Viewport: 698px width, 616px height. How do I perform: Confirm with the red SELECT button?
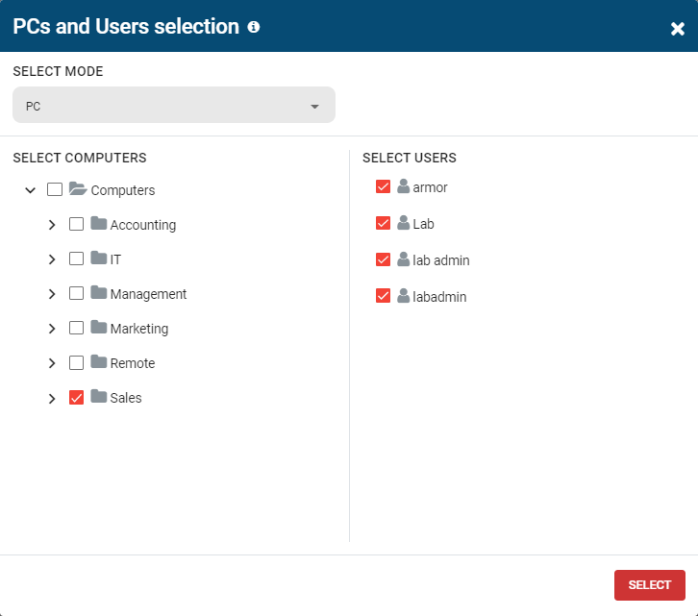[x=650, y=585]
